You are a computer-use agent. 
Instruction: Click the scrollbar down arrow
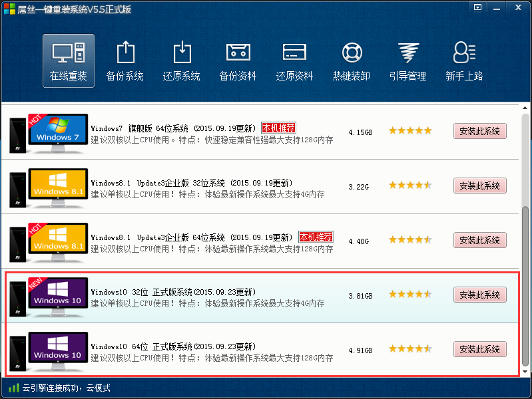526,370
